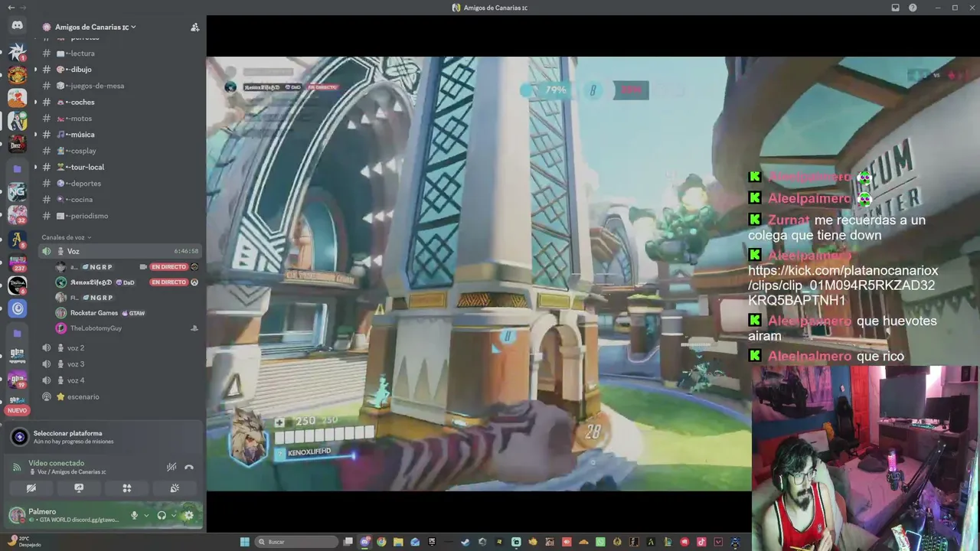Open the cocina text channel
The width and height of the screenshot is (980, 551).
point(121,200)
